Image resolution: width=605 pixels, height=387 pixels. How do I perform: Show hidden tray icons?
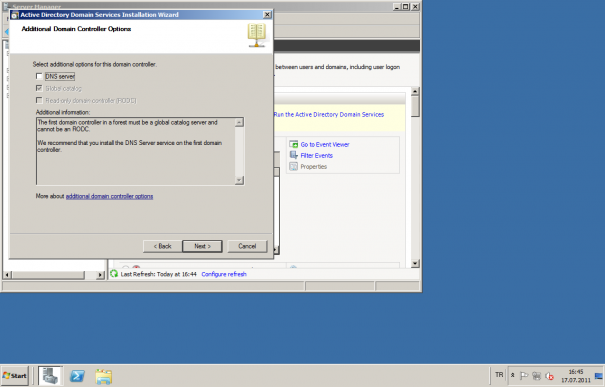[513, 375]
